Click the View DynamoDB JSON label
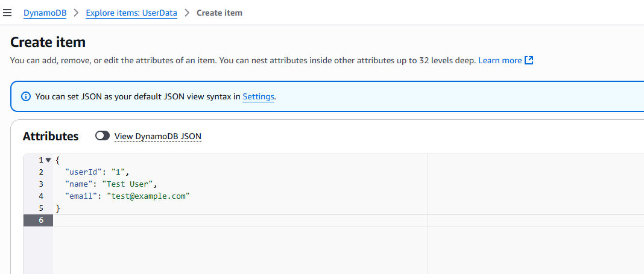The width and height of the screenshot is (644, 274). pyautogui.click(x=158, y=135)
